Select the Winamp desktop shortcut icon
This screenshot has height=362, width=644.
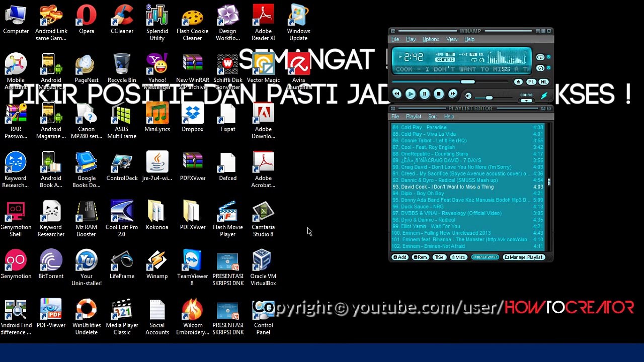coord(157,264)
